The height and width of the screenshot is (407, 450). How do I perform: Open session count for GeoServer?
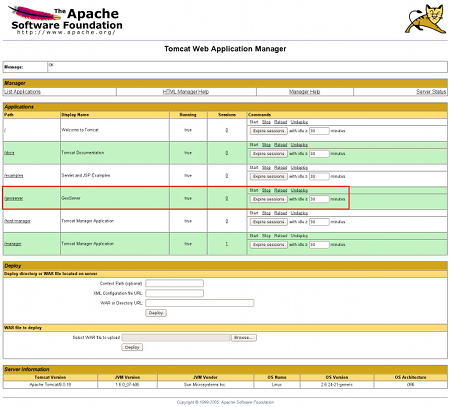pyautogui.click(x=227, y=198)
